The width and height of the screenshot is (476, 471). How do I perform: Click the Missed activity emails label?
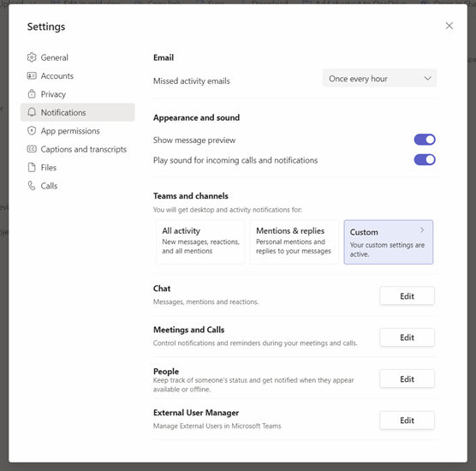point(192,81)
